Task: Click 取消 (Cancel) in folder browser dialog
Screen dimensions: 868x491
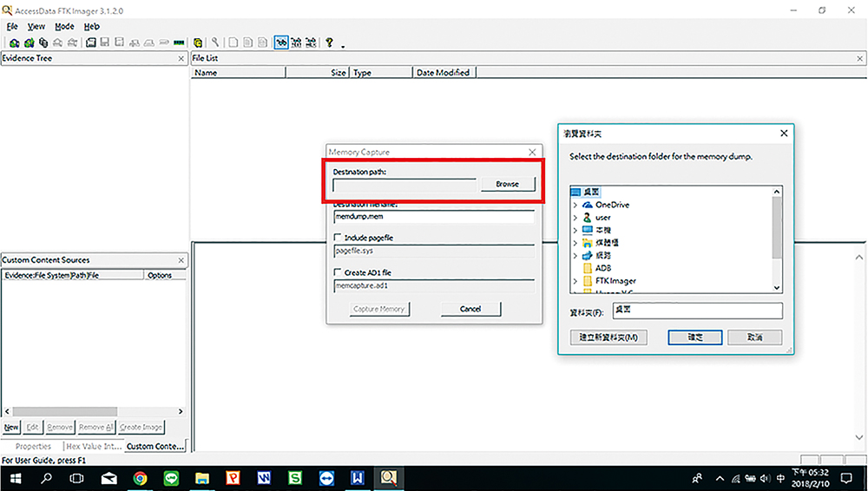Action: click(x=755, y=337)
